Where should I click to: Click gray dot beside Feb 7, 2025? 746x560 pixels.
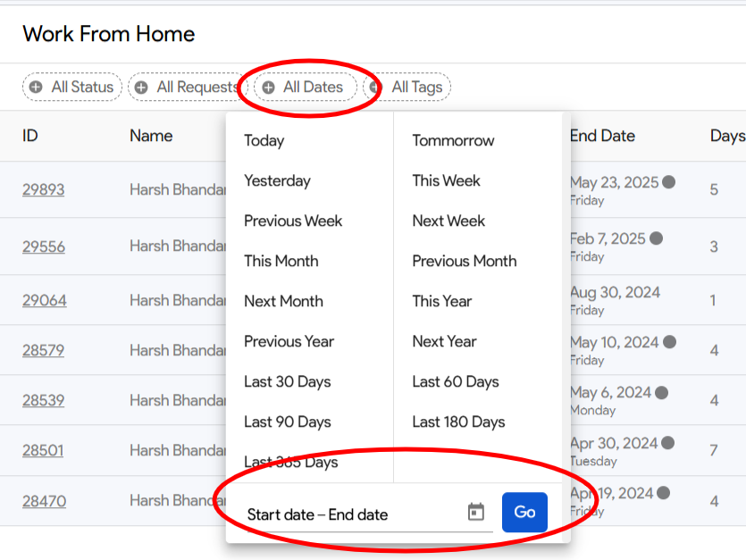click(656, 238)
